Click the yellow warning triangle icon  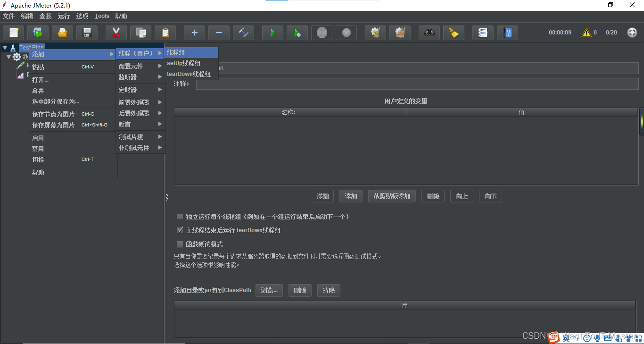click(x=586, y=33)
